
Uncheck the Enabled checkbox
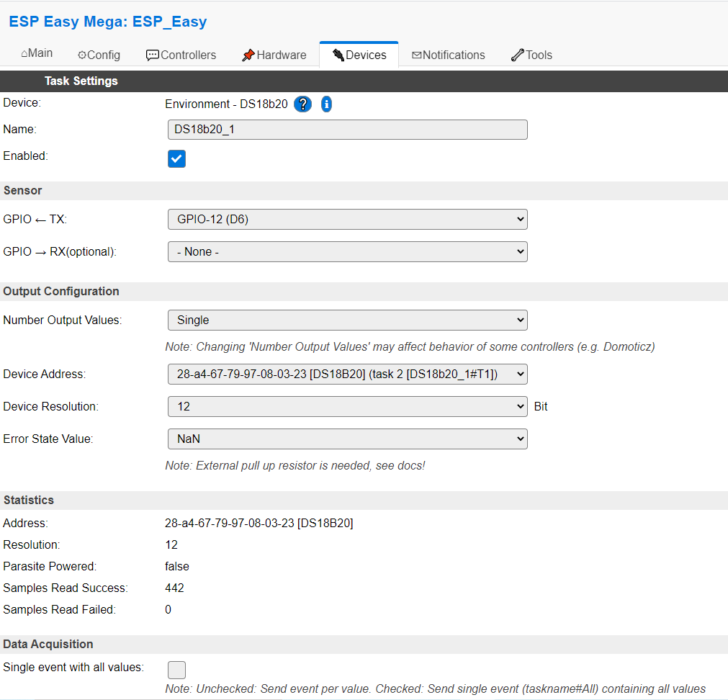(x=176, y=158)
